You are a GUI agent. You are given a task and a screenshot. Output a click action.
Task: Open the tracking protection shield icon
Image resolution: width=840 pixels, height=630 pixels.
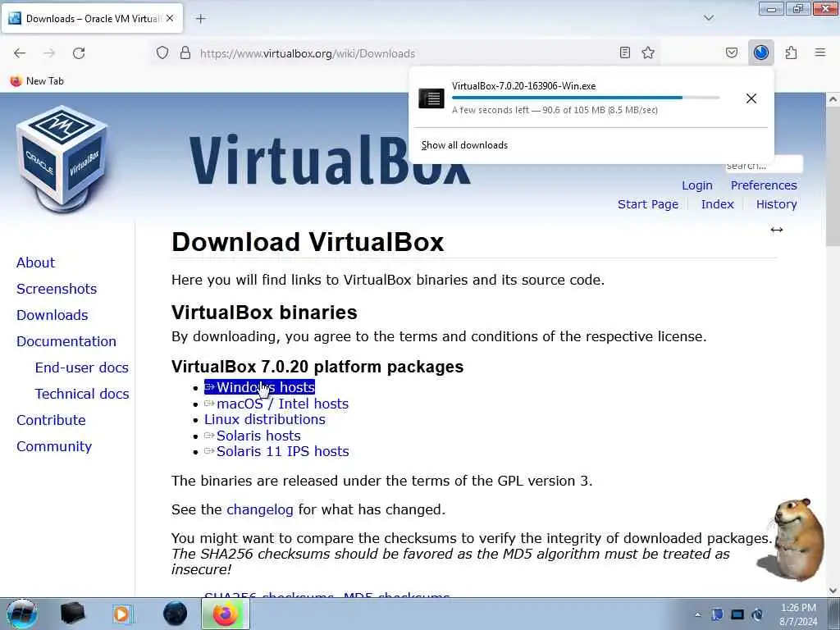coord(162,52)
